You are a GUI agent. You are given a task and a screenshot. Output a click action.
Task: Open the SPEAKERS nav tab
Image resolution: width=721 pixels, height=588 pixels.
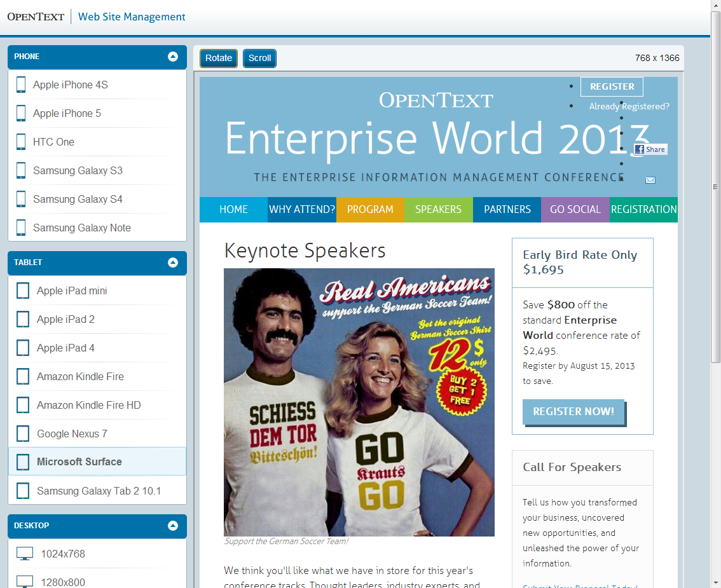(x=438, y=210)
